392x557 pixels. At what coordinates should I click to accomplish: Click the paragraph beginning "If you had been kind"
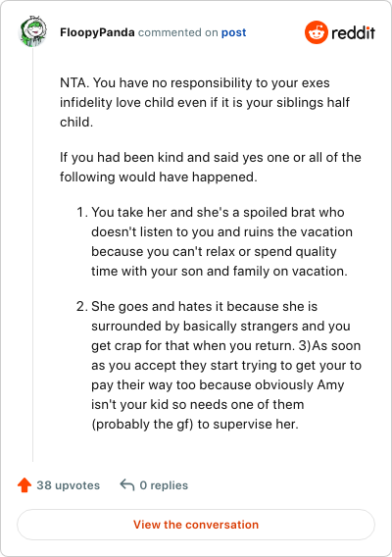pos(210,167)
